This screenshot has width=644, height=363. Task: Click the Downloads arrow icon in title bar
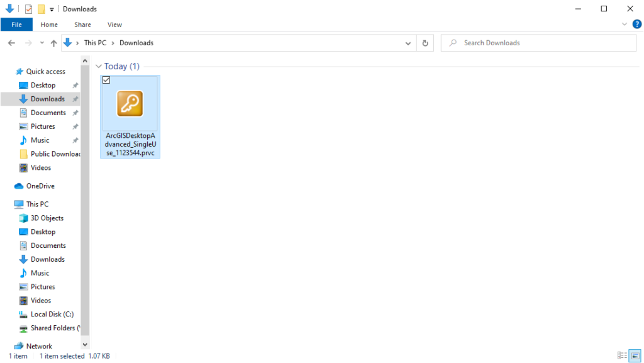[9, 9]
